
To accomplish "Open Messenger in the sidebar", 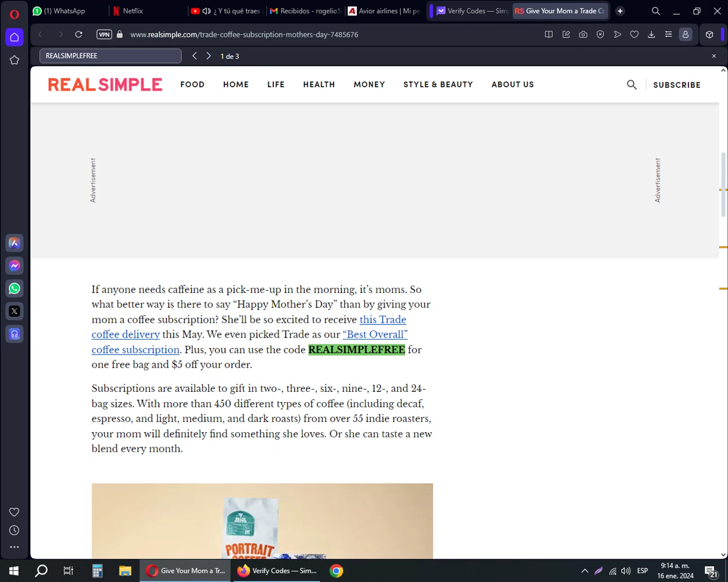I will 14,266.
